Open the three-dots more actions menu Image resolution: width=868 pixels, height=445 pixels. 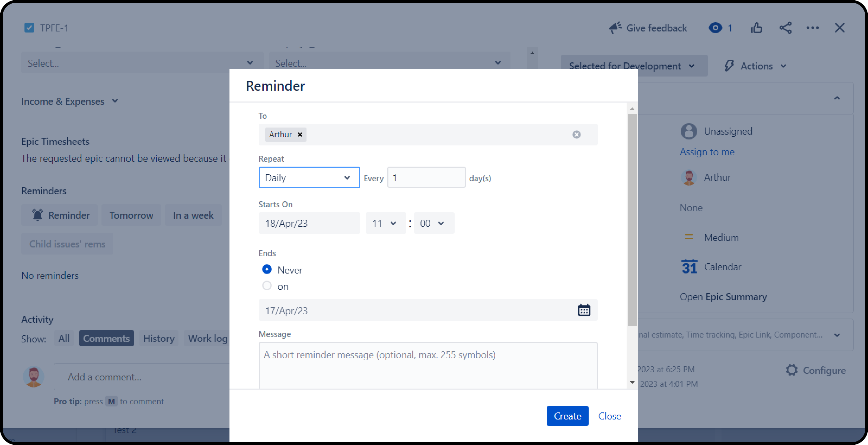tap(812, 28)
